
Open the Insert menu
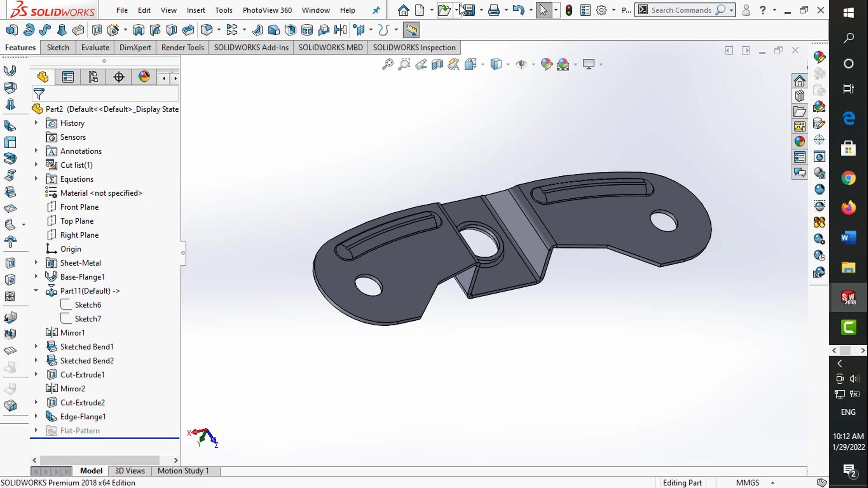(x=196, y=10)
